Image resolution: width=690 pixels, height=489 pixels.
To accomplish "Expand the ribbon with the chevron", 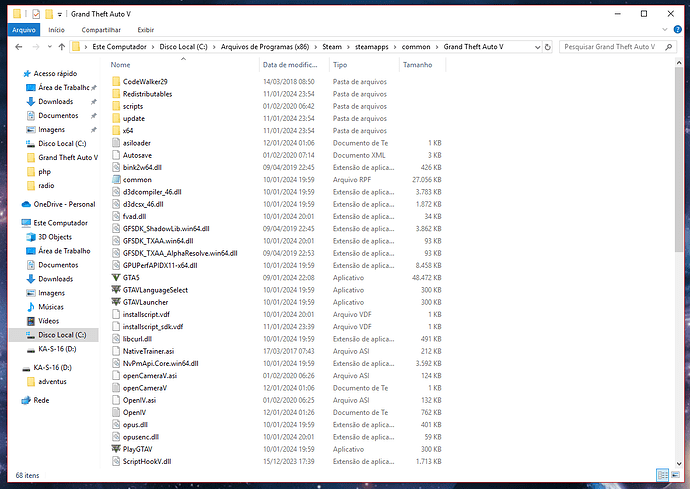I will [664, 29].
